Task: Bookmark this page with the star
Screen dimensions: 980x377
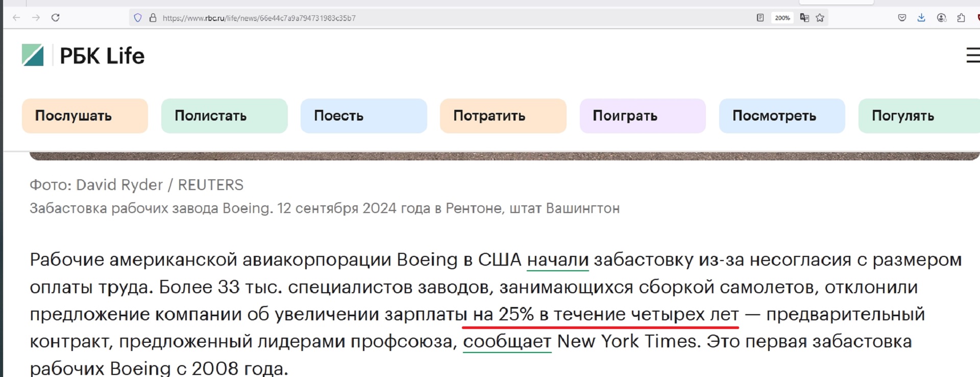Action: tap(820, 18)
